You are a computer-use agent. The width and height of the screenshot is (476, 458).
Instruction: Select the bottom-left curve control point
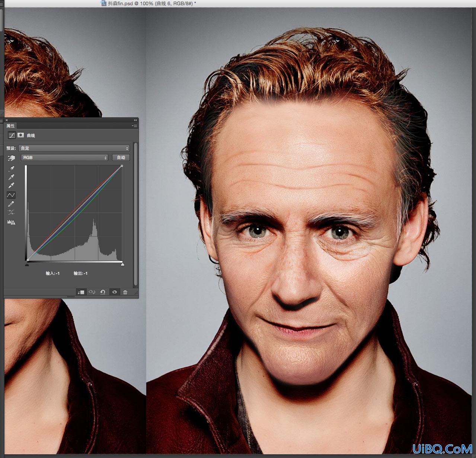(x=28, y=260)
